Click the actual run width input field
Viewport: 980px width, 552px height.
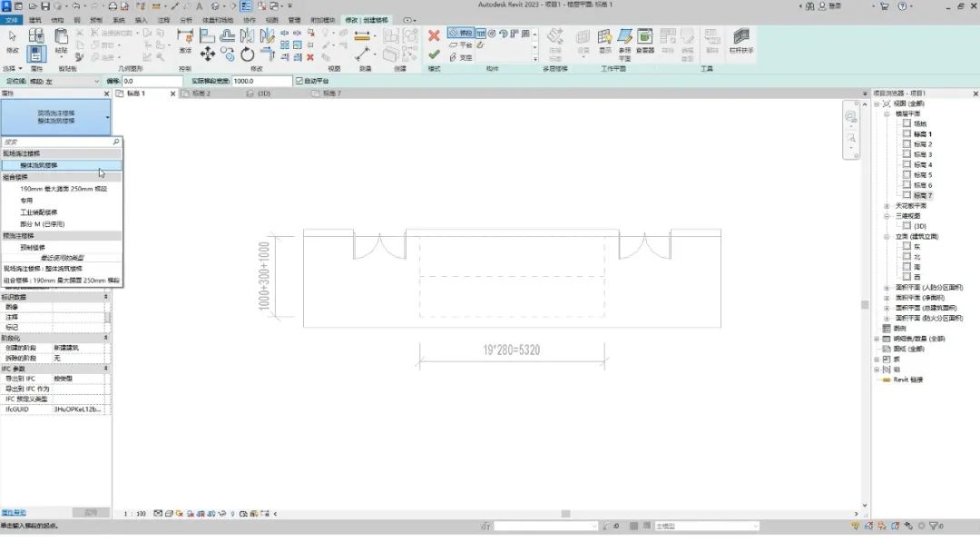point(261,81)
